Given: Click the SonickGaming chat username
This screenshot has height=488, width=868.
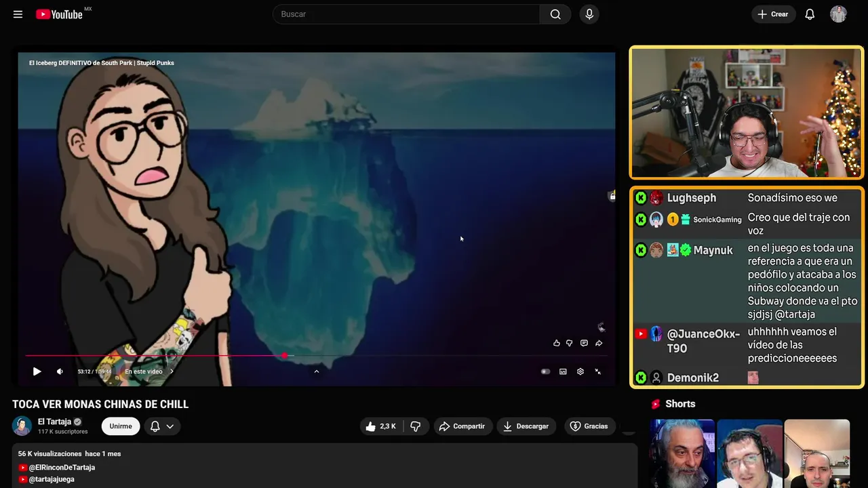Looking at the screenshot, I should pos(717,220).
